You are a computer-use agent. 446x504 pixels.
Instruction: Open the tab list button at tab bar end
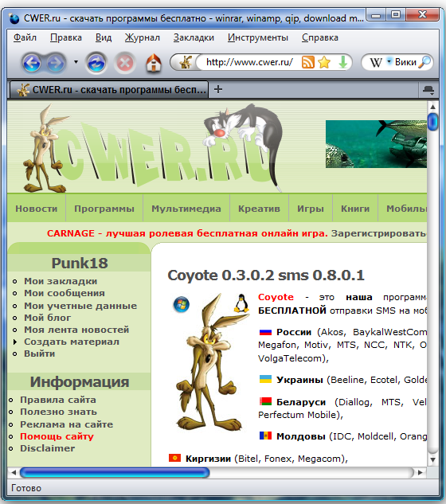428,90
